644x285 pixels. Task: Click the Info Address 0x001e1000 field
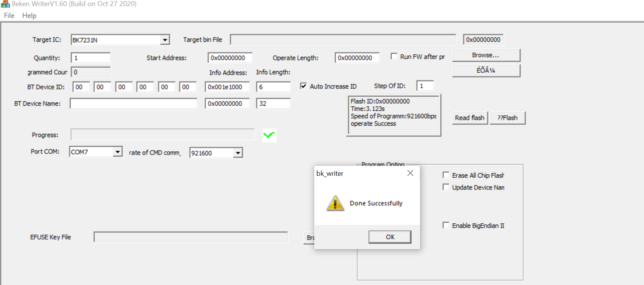click(x=227, y=87)
